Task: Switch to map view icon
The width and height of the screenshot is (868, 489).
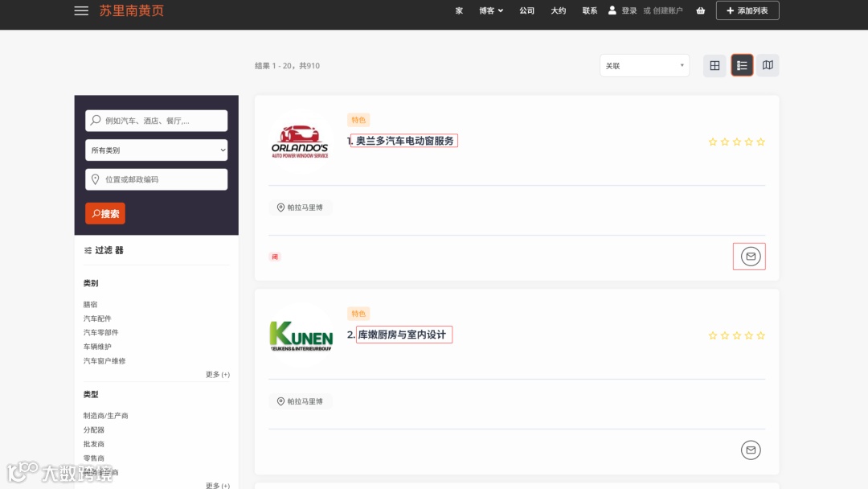Action: pos(768,65)
